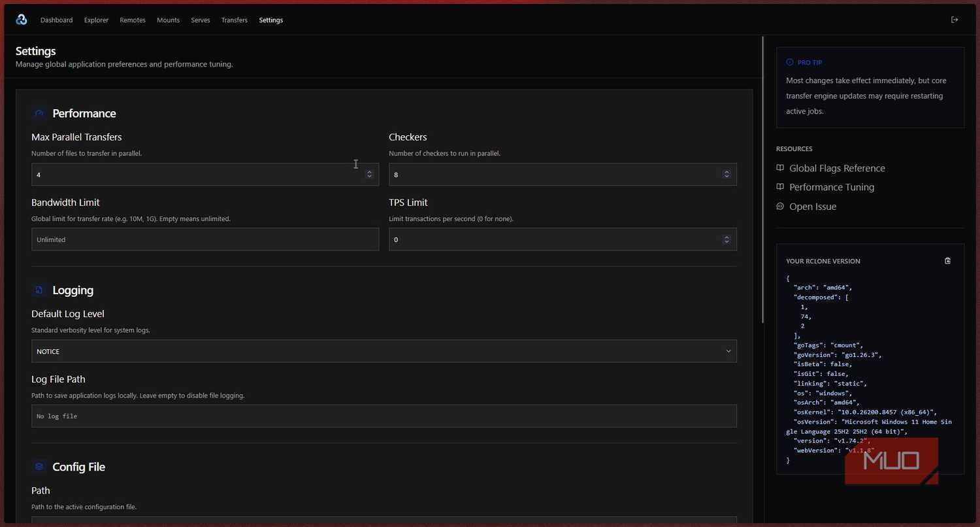
Task: Click the Pro Tip info icon
Action: [x=790, y=63]
